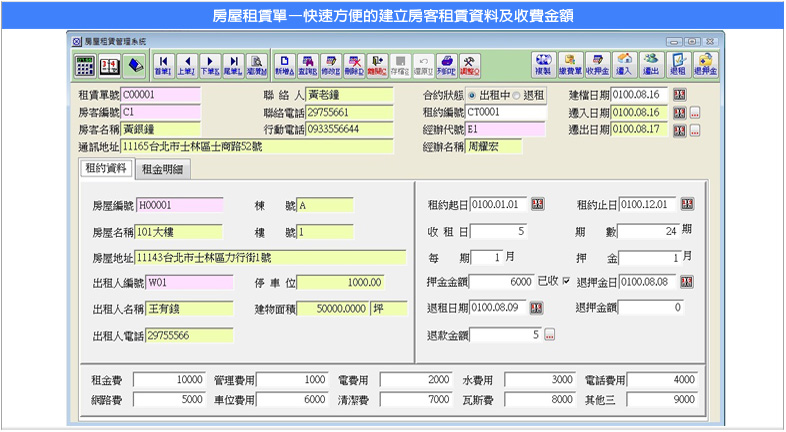
Task: Click the 退租 terminate lease icon
Action: pos(677,65)
